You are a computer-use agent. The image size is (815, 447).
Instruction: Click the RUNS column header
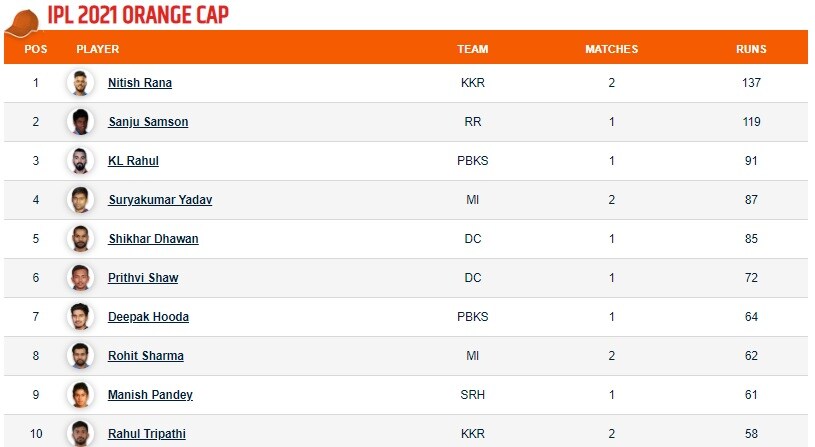click(751, 49)
